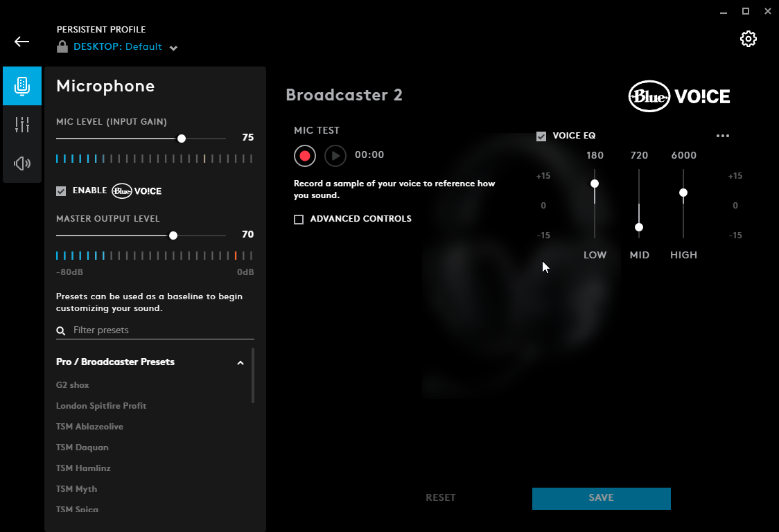Click the Filter presets search field
Image resolution: width=779 pixels, height=532 pixels.
pyautogui.click(x=155, y=330)
